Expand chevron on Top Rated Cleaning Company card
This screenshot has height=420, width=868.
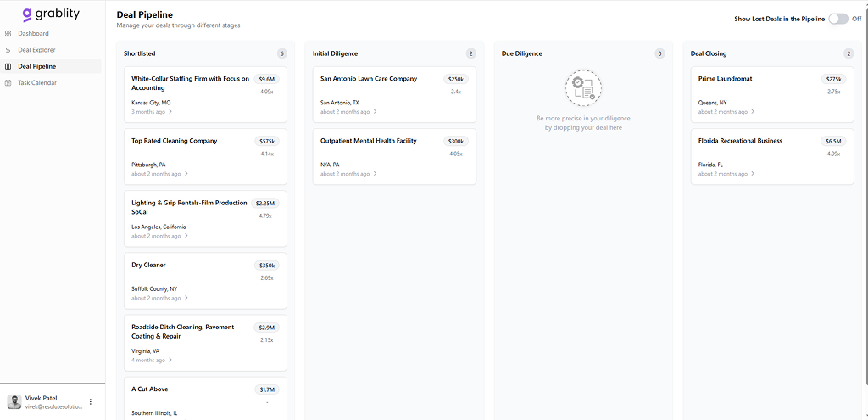186,174
